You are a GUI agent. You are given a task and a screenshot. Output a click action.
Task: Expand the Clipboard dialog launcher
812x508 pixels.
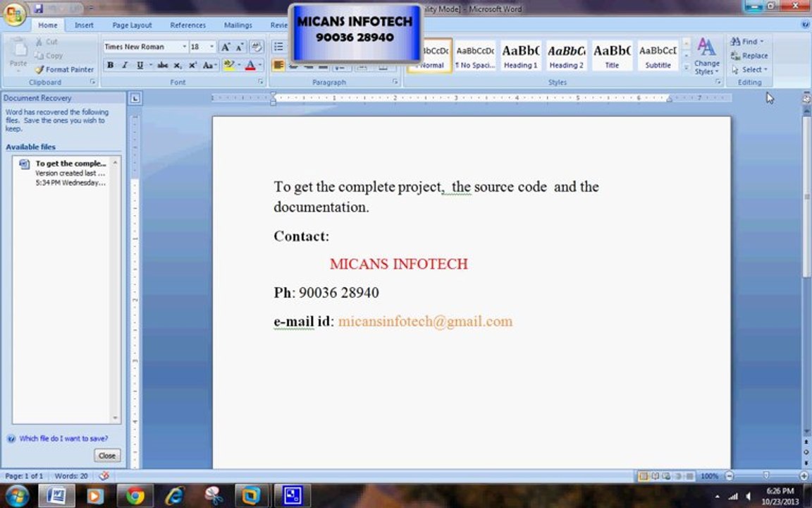click(93, 82)
